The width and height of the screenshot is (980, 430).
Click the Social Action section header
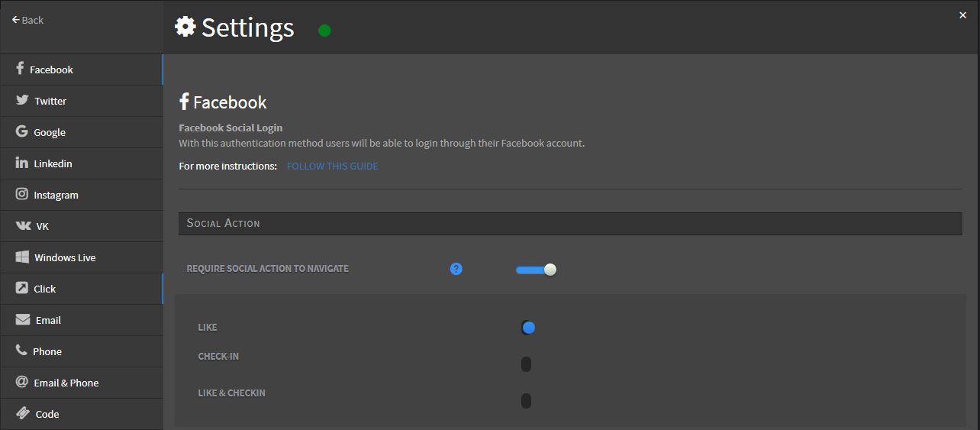pos(570,223)
